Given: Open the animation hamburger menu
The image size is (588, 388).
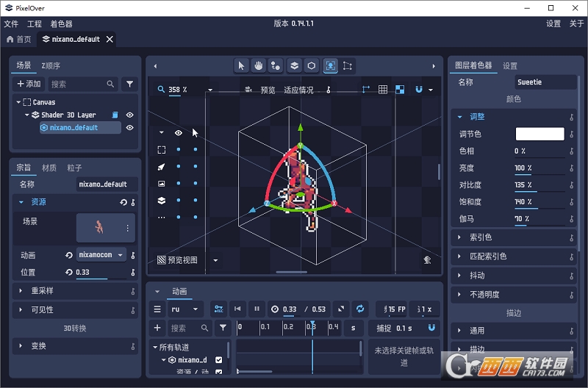Looking at the screenshot, I should pyautogui.click(x=157, y=309).
